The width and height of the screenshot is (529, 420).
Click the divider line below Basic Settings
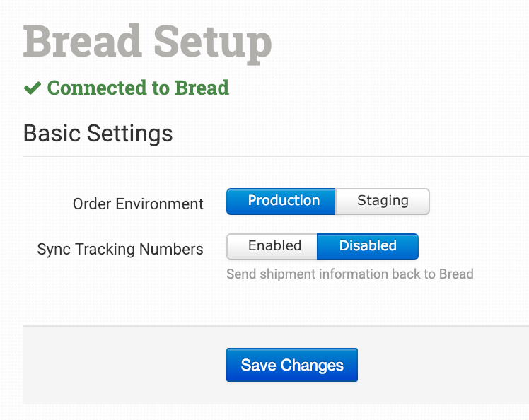click(x=276, y=156)
